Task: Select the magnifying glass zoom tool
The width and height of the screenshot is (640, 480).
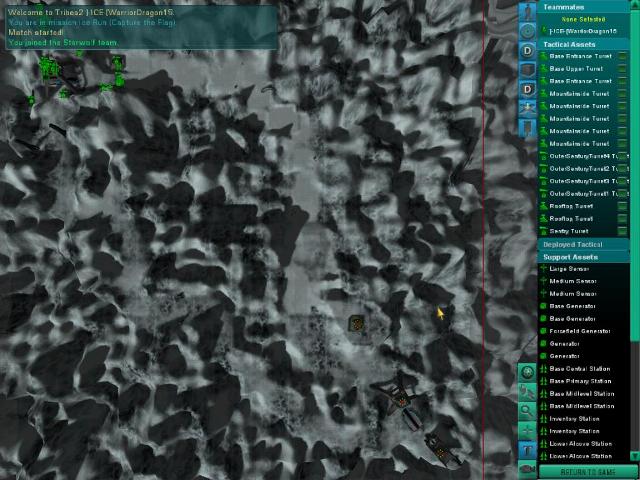Action: [527, 411]
